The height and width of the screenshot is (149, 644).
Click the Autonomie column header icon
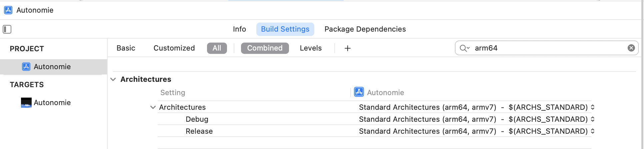pos(359,92)
